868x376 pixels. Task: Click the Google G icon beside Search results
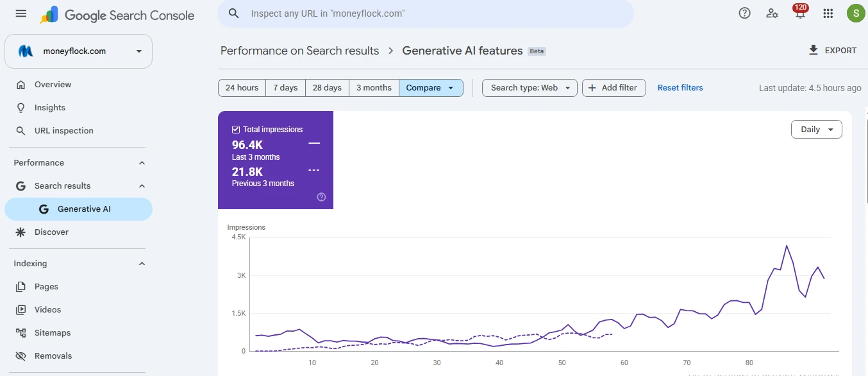click(x=21, y=186)
